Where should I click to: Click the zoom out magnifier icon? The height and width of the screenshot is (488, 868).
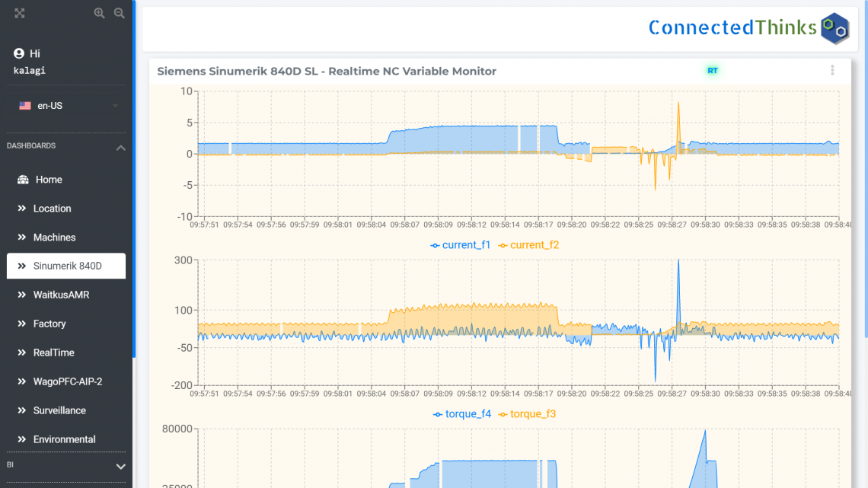pyautogui.click(x=119, y=13)
